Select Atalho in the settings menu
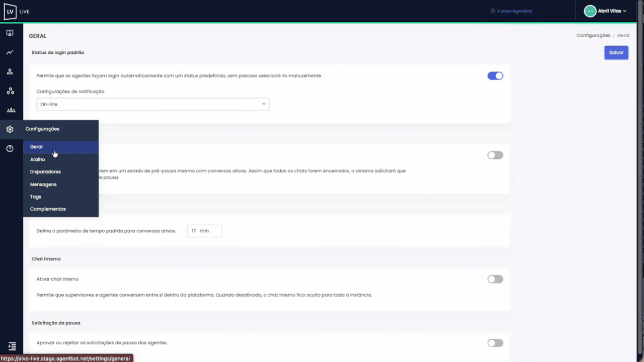This screenshot has height=362, width=644. point(61,159)
